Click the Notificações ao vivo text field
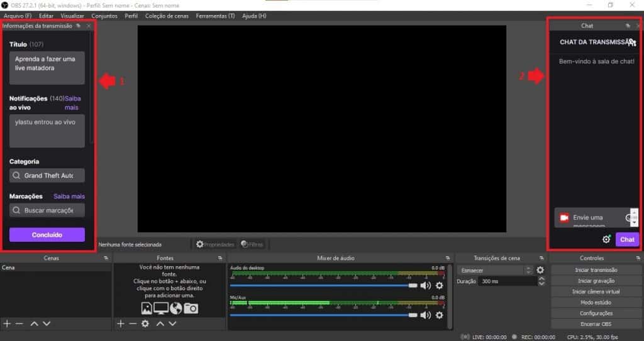 tap(47, 131)
